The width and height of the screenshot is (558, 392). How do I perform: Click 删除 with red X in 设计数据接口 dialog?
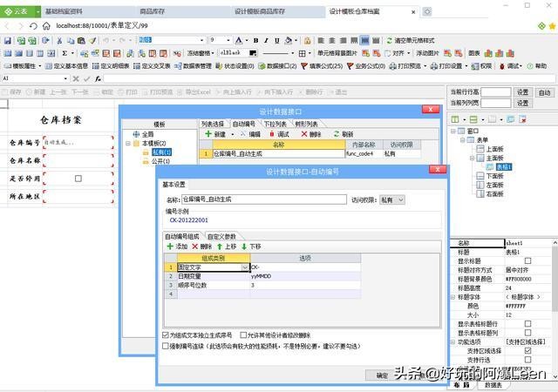tap(311, 134)
